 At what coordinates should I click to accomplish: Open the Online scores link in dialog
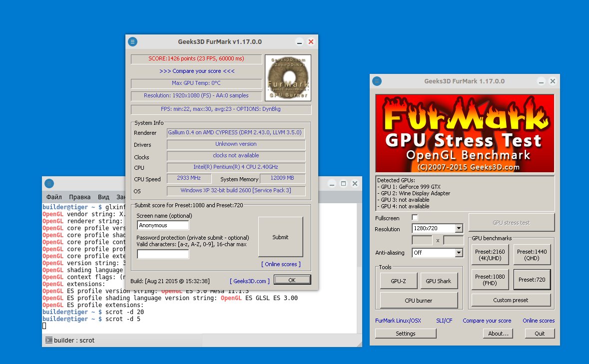tap(281, 264)
